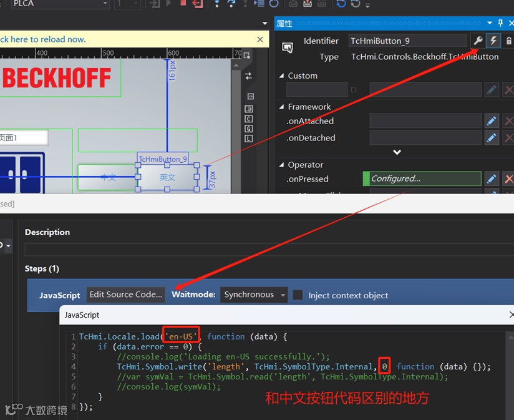514x420 pixels.
Task: Click the .onPressed Configured field
Action: (x=422, y=178)
